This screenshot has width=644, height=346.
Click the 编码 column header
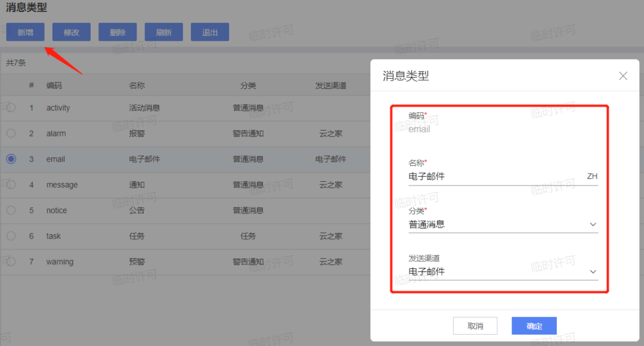pyautogui.click(x=54, y=85)
